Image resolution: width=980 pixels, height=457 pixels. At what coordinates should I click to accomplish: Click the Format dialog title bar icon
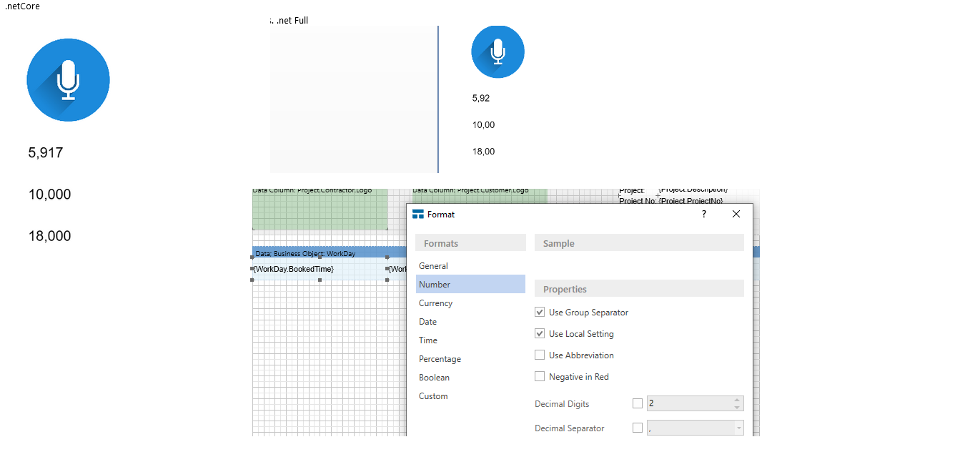(x=418, y=215)
